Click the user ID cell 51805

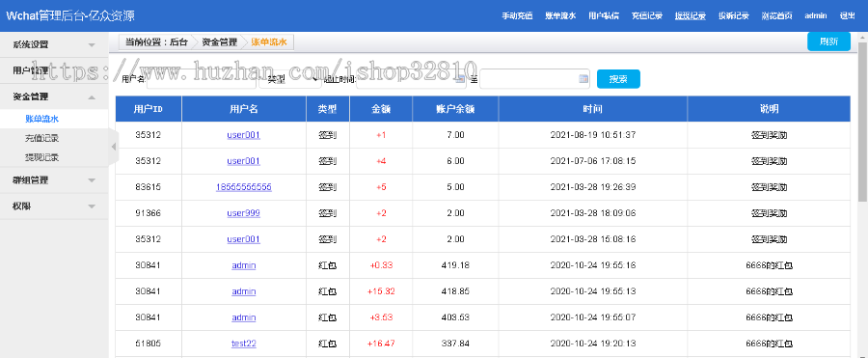tap(148, 344)
